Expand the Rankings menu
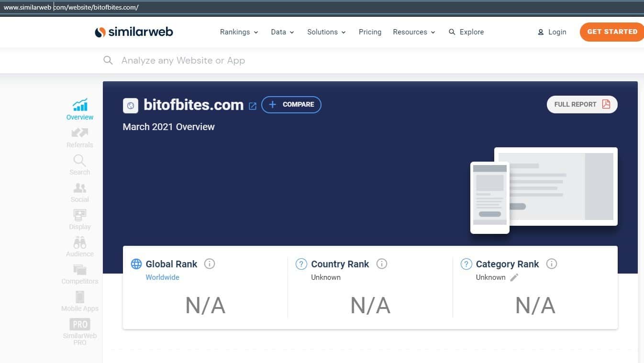Viewport: 644px width, 363px height. coord(239,32)
